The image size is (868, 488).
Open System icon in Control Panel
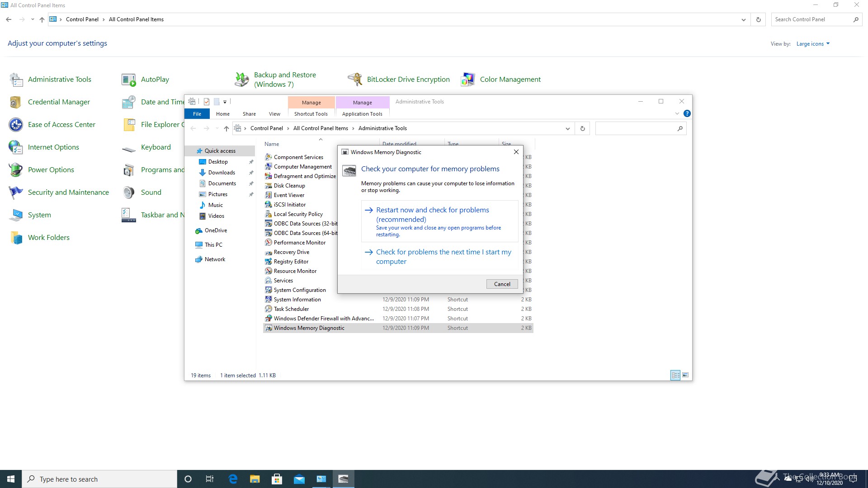pos(16,215)
